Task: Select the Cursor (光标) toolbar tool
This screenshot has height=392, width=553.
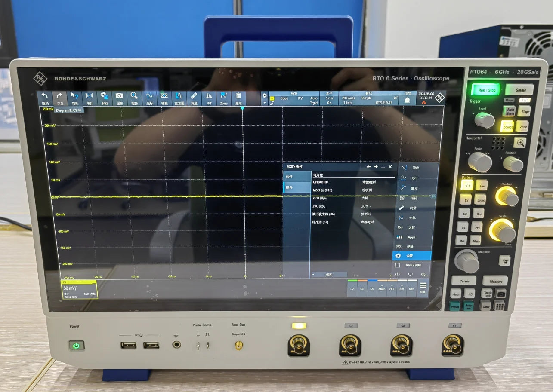Action: 149,98
